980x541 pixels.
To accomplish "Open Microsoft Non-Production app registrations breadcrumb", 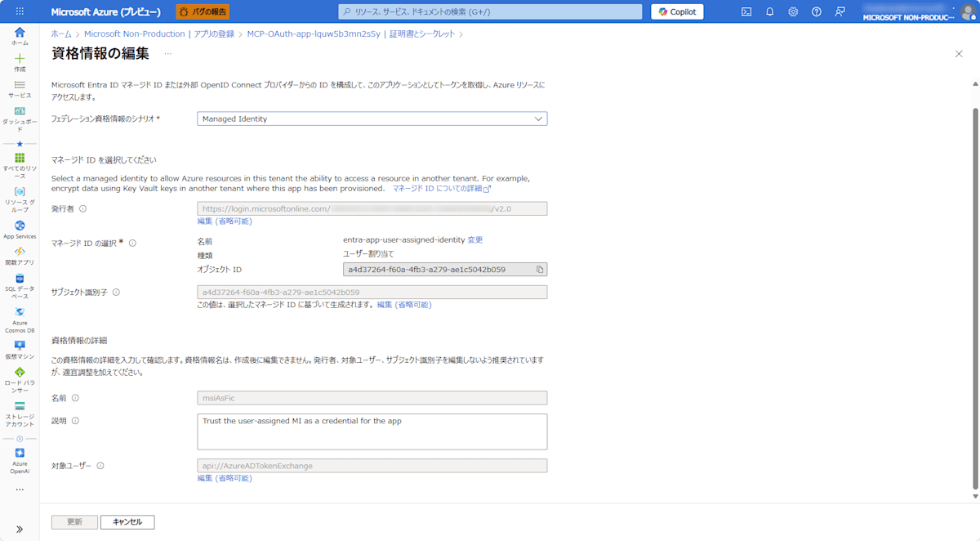I will click(159, 34).
